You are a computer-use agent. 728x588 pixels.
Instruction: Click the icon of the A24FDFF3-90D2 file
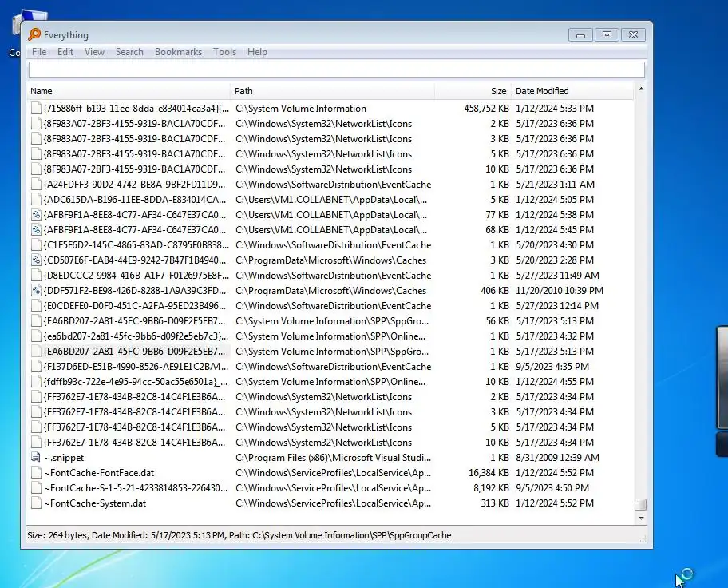[x=36, y=184]
